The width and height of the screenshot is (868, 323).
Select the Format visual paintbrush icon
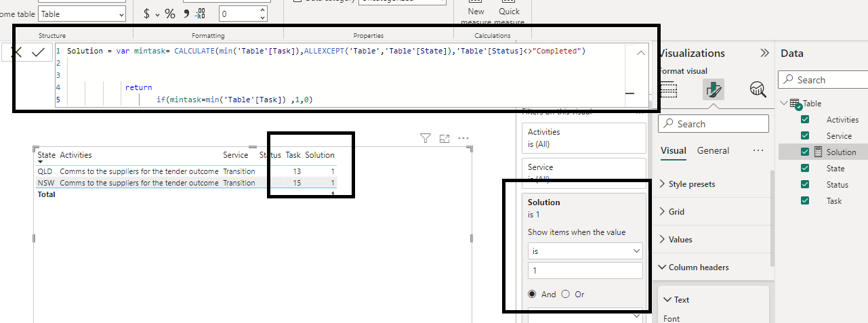(713, 89)
